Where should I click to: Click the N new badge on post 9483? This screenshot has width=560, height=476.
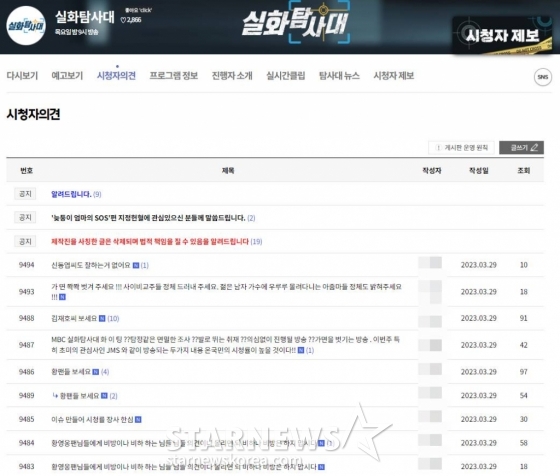(321, 467)
